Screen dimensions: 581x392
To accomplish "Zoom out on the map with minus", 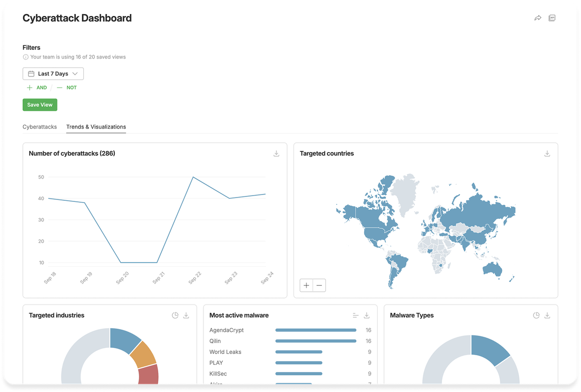I will click(x=319, y=286).
